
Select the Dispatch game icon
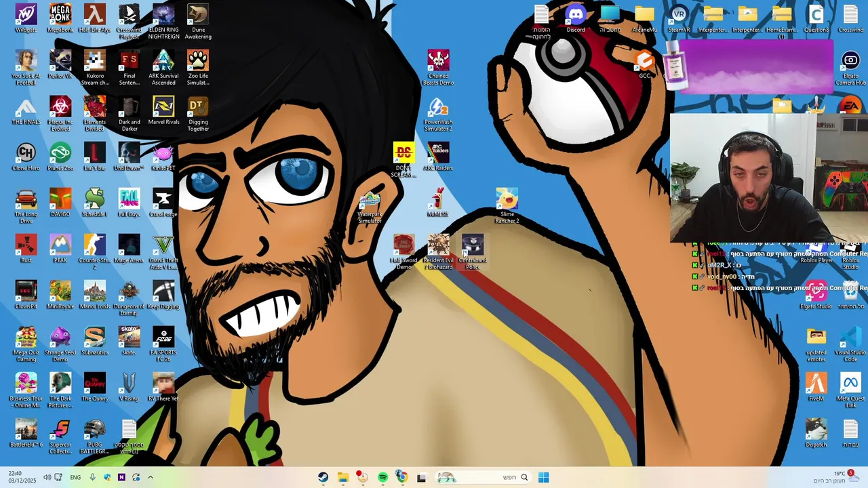[816, 433]
